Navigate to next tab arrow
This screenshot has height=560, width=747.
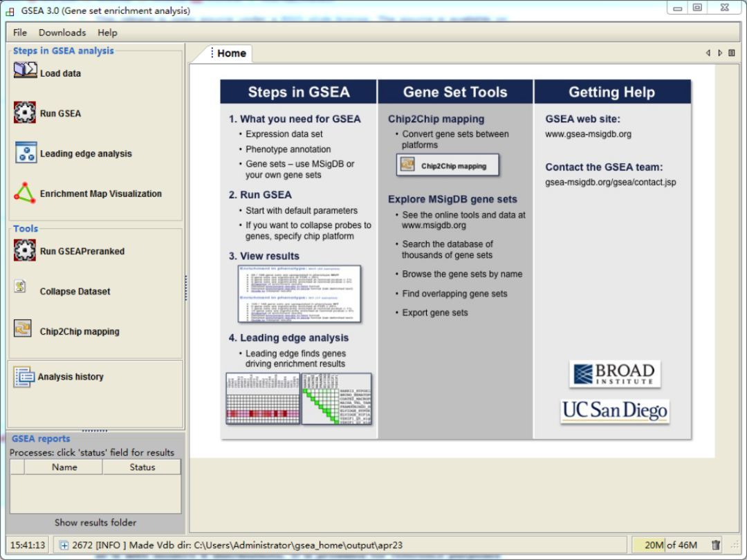[x=720, y=53]
